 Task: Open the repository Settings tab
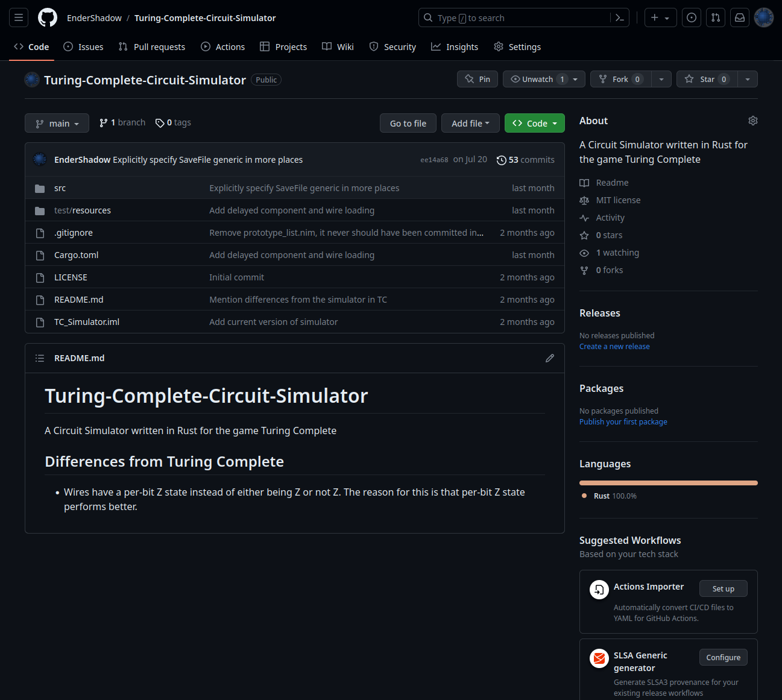(517, 47)
